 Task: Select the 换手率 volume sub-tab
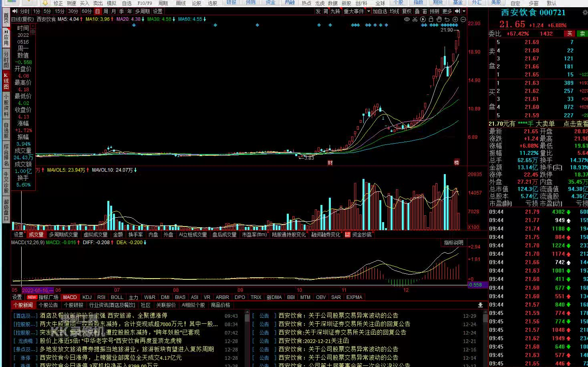click(135, 235)
